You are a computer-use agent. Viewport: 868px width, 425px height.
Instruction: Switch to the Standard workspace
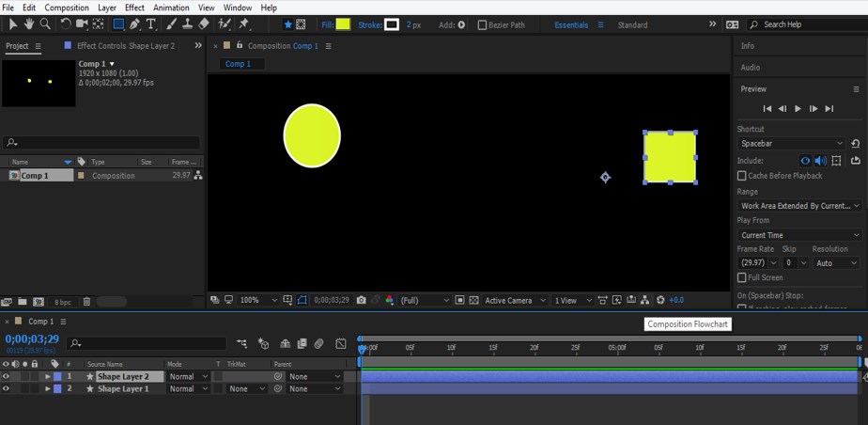coord(632,25)
